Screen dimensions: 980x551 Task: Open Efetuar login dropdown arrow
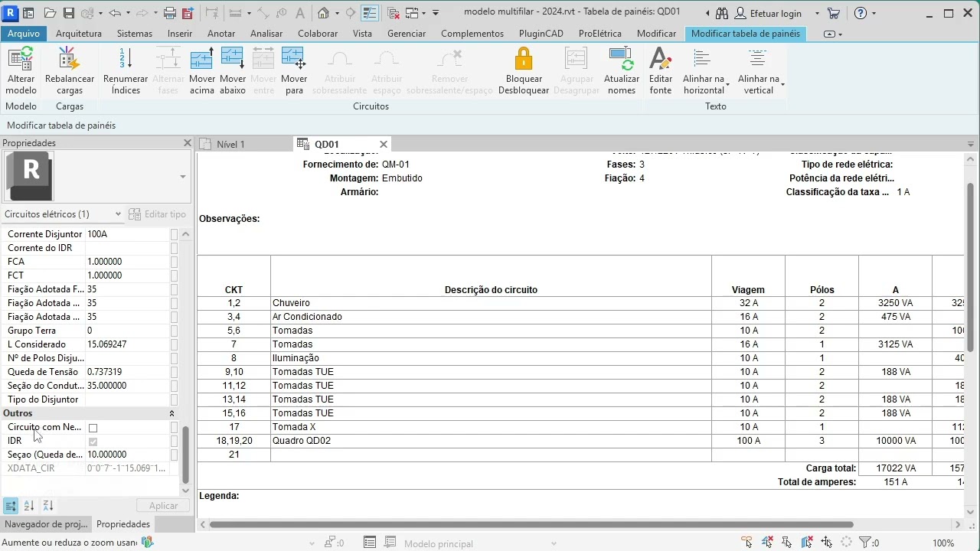817,13
